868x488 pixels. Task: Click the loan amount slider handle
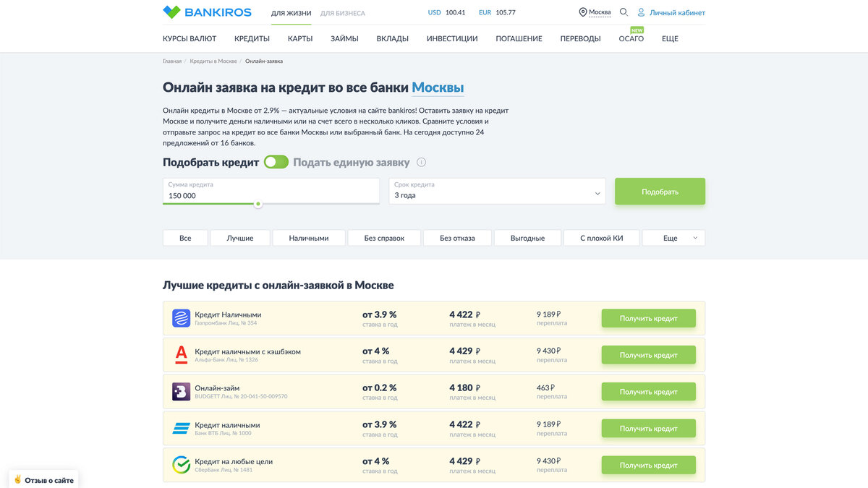tap(258, 204)
